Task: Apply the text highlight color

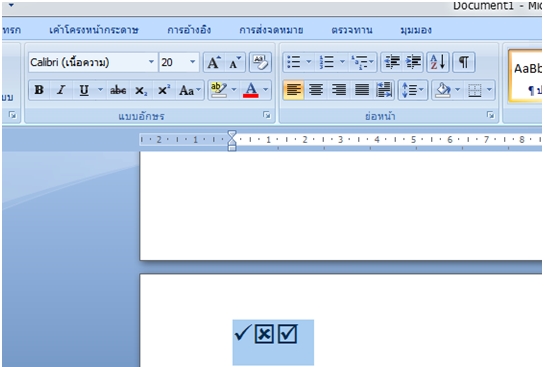Action: point(219,90)
